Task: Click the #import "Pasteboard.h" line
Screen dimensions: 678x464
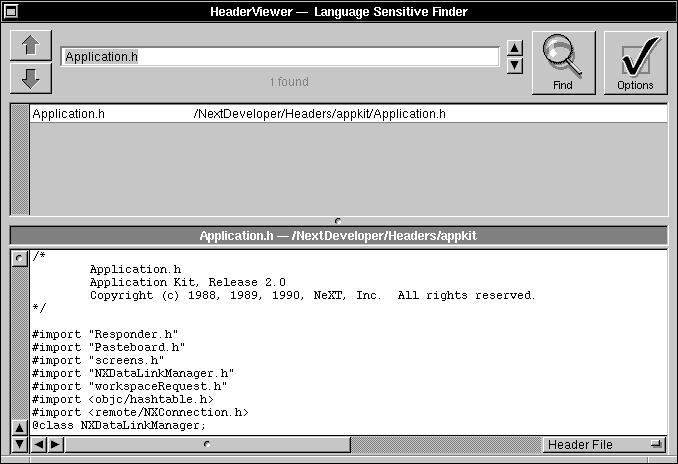Action: click(x=109, y=347)
